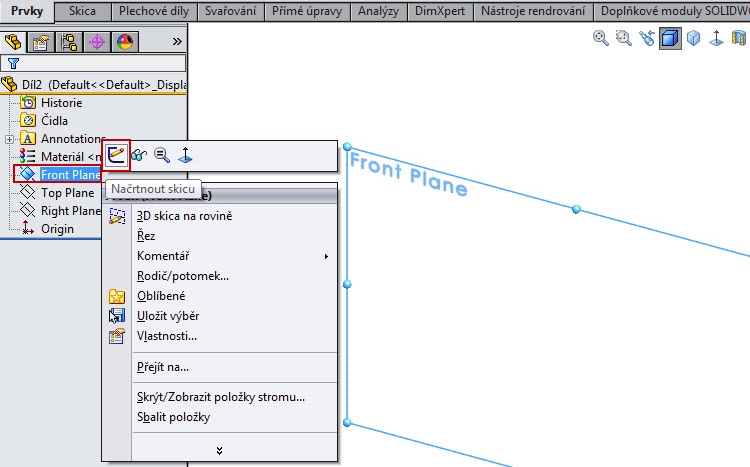
Task: Choose Skrýt/Zobrazit položky stromu... entry
Action: click(220, 397)
